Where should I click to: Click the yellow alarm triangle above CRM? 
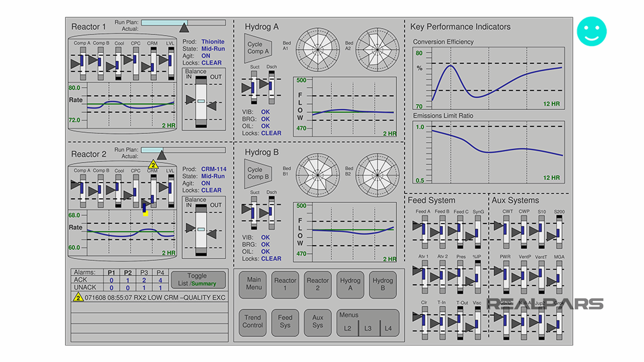[x=153, y=165]
